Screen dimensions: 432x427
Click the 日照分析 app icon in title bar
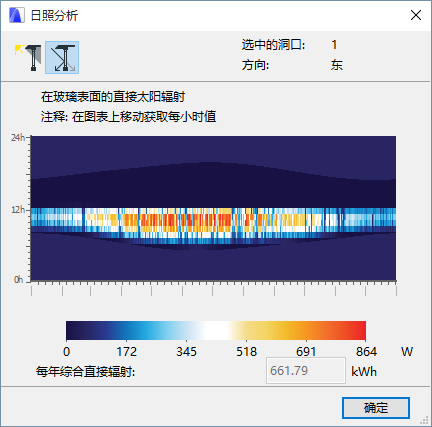(x=17, y=15)
